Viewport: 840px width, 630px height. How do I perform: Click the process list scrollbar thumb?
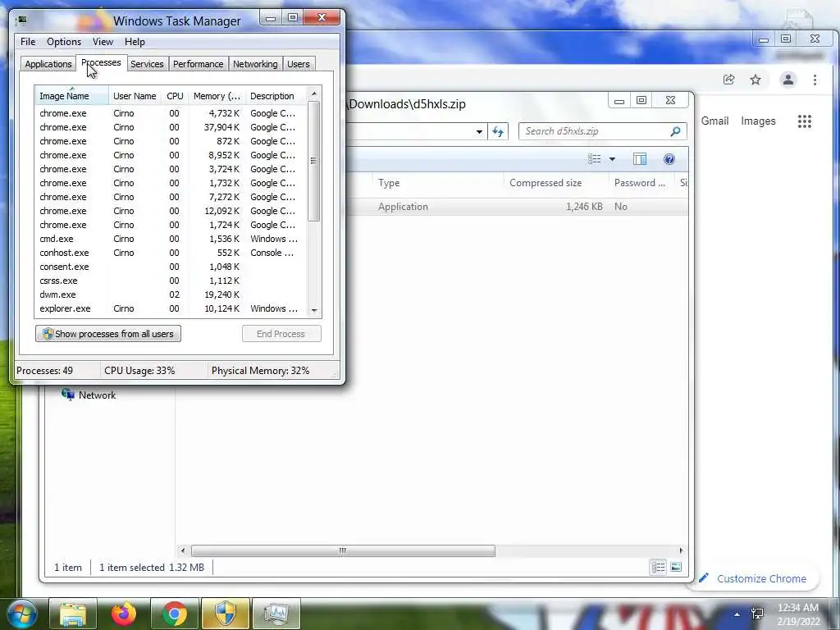click(314, 161)
